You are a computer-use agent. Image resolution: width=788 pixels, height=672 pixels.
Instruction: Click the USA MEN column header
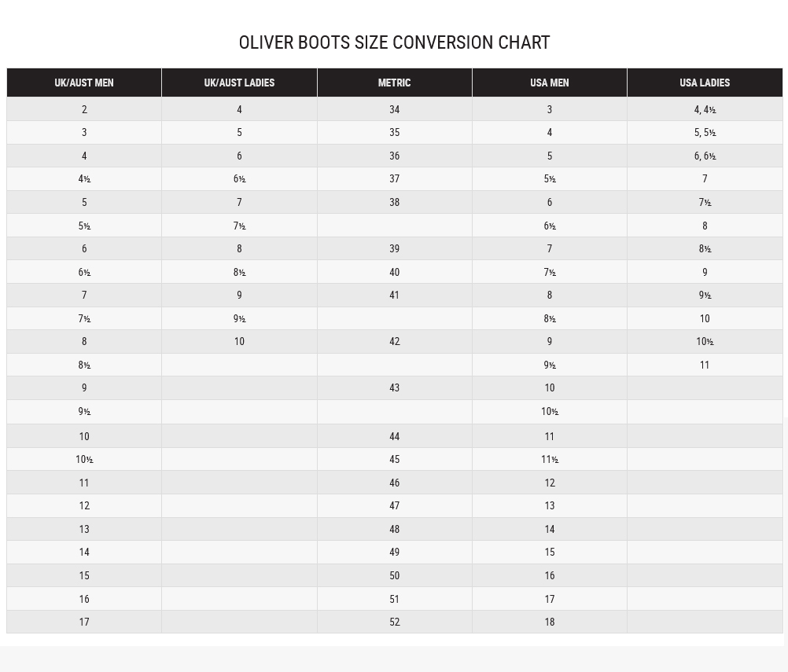pos(549,83)
